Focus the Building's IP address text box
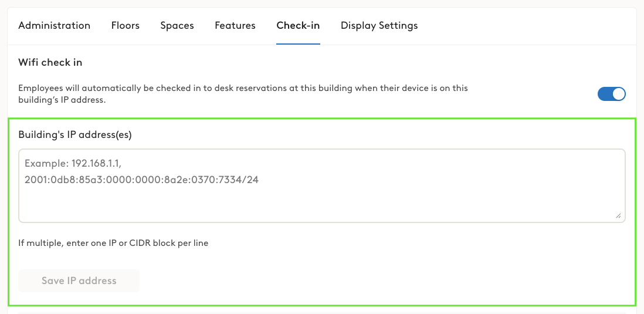 (321, 186)
